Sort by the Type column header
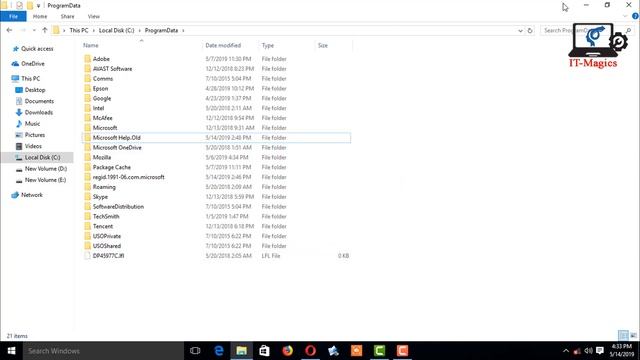The image size is (640, 360). 268,45
